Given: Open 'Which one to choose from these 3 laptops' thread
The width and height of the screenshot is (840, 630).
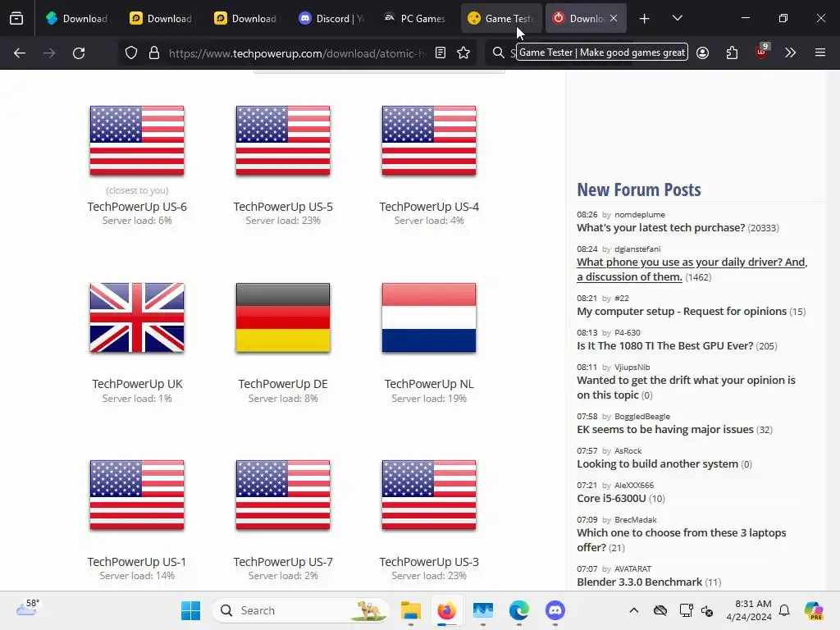Looking at the screenshot, I should (x=682, y=540).
